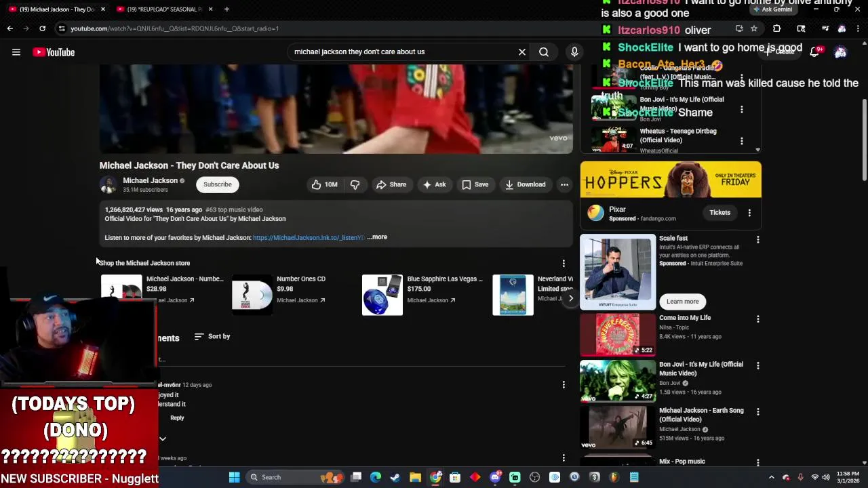Download the video
Viewport: 868px width, 488px height.
tap(526, 184)
